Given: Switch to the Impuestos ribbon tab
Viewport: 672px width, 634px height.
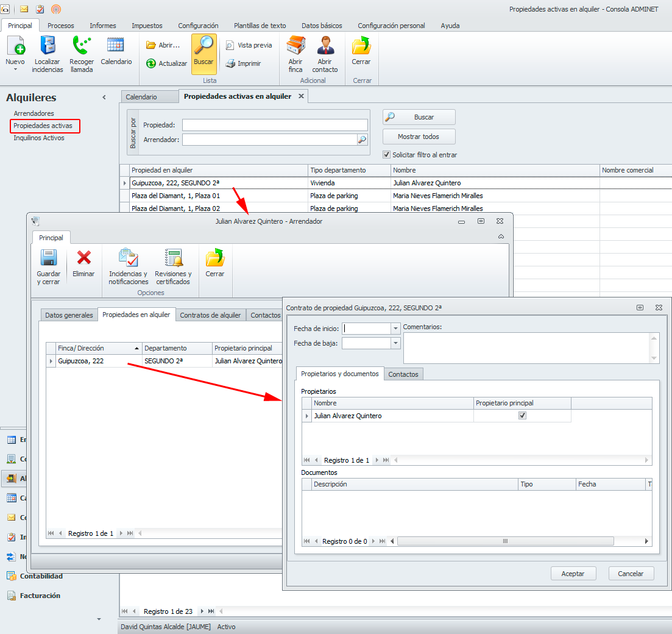Looking at the screenshot, I should pyautogui.click(x=147, y=26).
